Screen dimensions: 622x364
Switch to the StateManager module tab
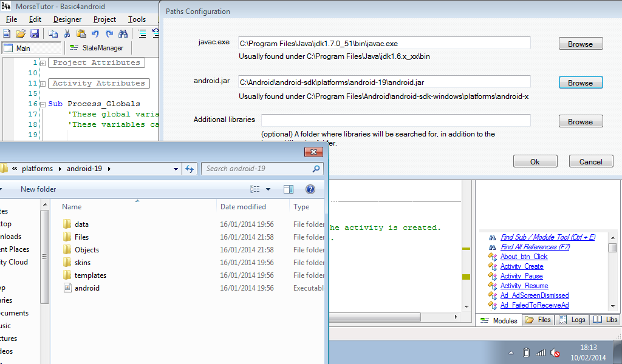click(97, 48)
